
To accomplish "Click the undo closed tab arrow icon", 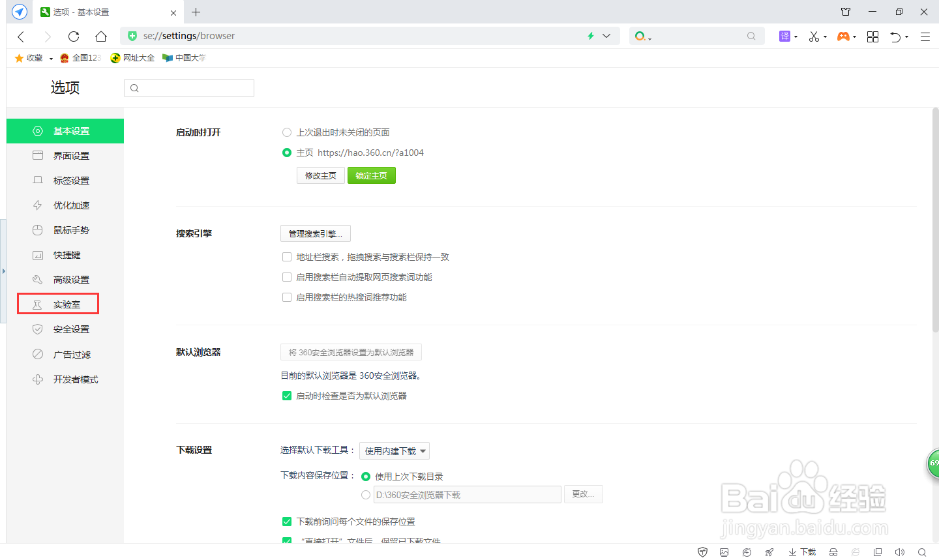I will (896, 37).
